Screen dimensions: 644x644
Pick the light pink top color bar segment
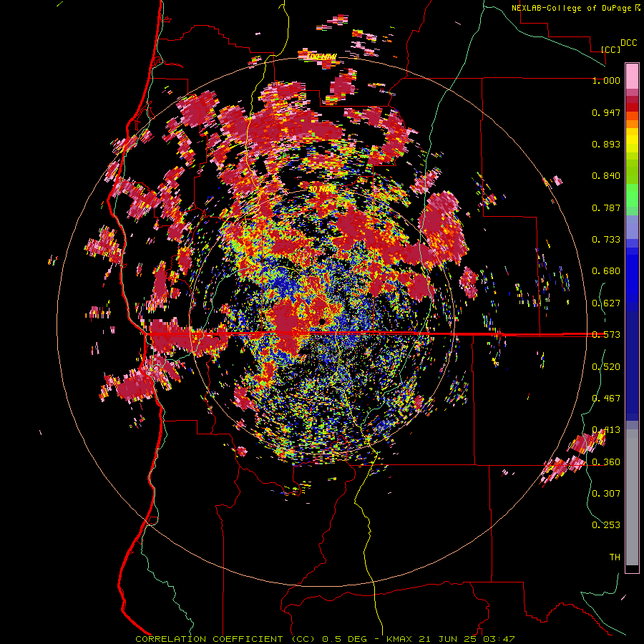point(632,76)
